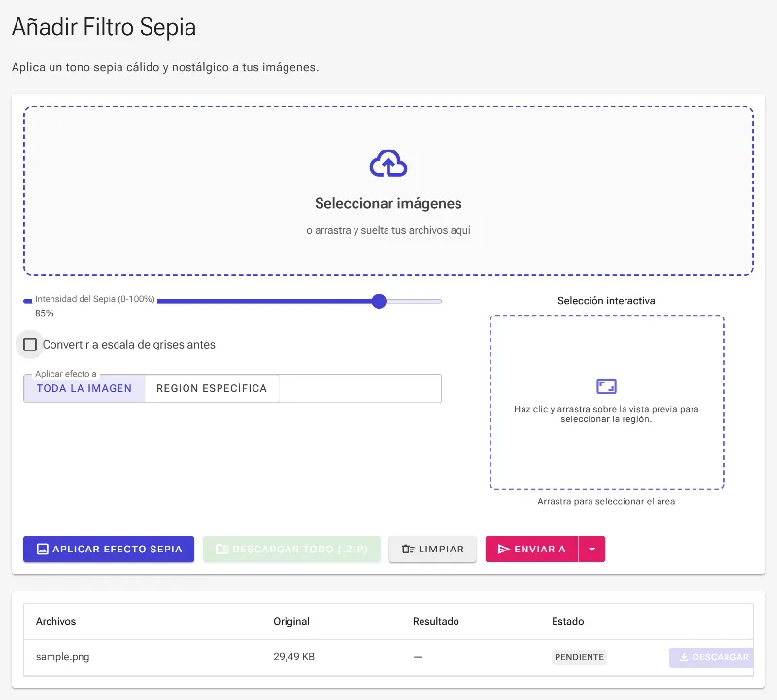Click the region selection frame icon
The height and width of the screenshot is (700, 777).
pos(606,385)
